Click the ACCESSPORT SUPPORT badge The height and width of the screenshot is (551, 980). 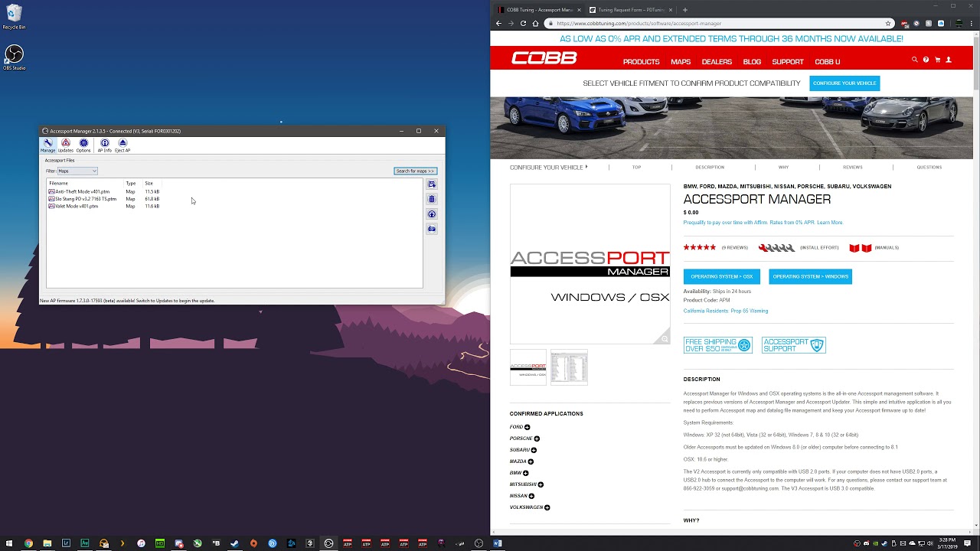[793, 345]
